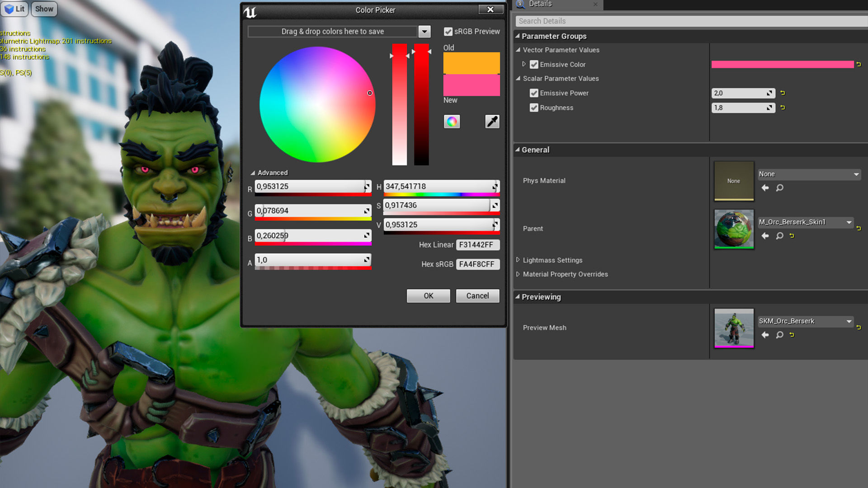Browse to Preview Mesh magnifier icon
This screenshot has height=488, width=868.
pos(779,334)
